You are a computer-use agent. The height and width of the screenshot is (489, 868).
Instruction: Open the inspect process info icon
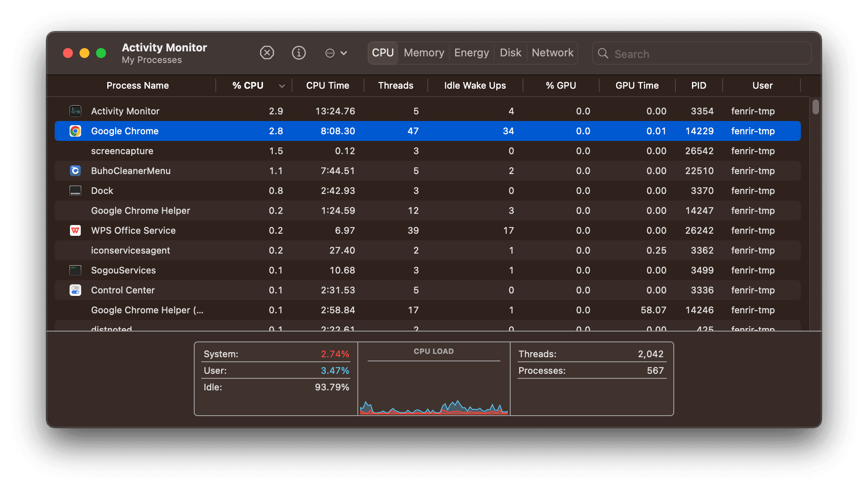tap(299, 53)
